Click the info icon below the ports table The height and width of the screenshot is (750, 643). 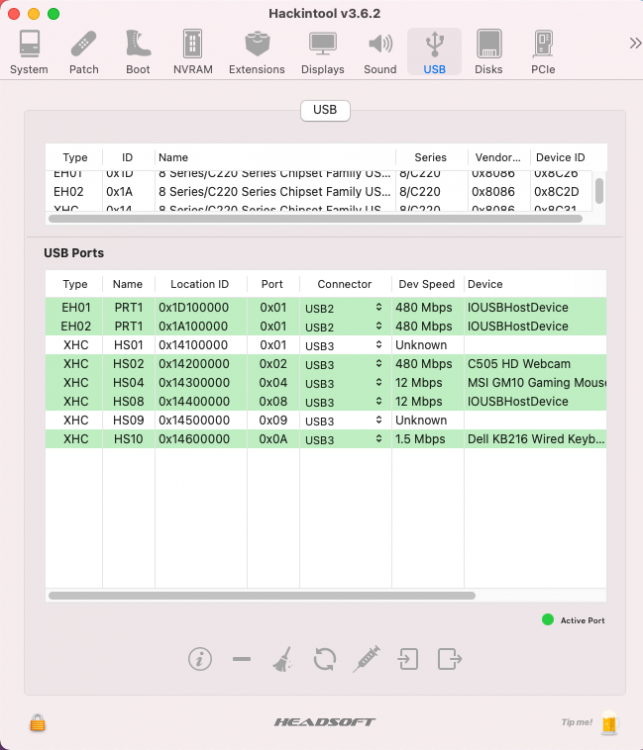point(200,659)
